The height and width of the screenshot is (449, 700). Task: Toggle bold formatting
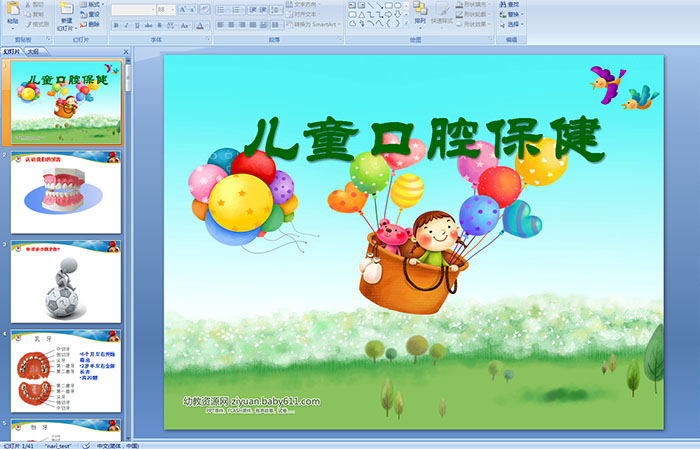pos(116,25)
